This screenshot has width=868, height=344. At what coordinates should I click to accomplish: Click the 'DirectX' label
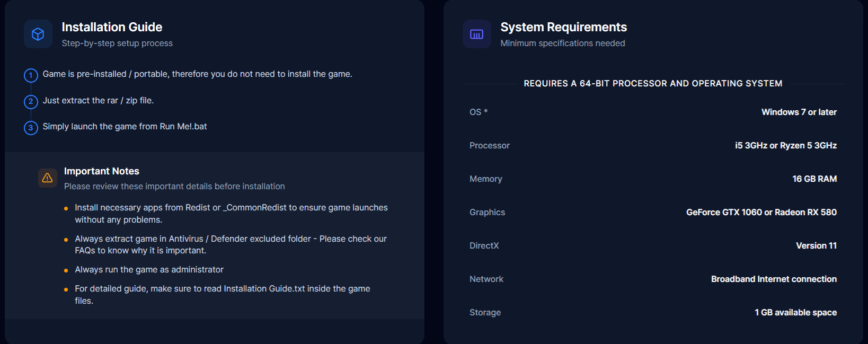pos(484,246)
